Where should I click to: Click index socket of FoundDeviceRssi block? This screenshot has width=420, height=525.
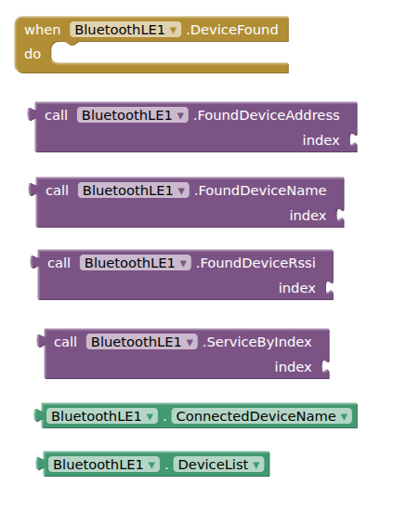point(330,288)
